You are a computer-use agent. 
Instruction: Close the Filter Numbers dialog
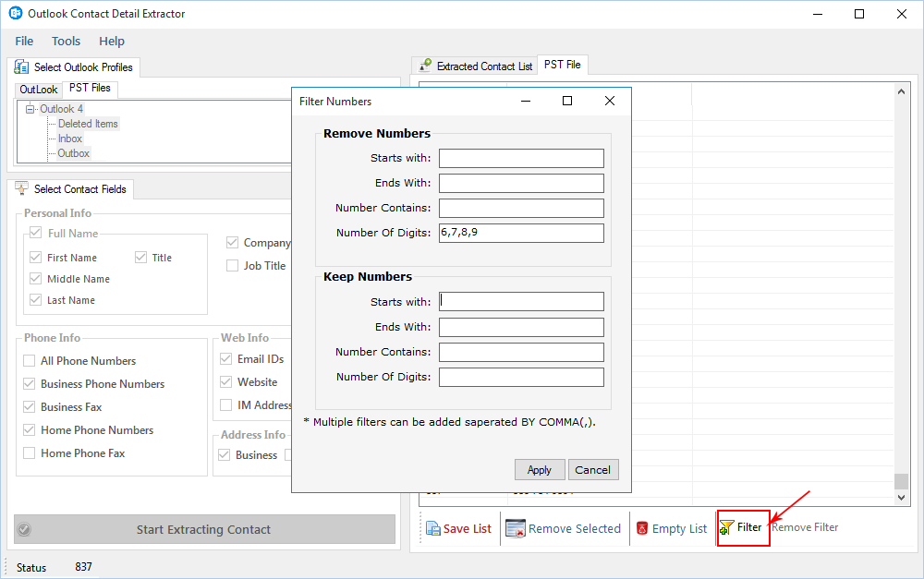[610, 102]
